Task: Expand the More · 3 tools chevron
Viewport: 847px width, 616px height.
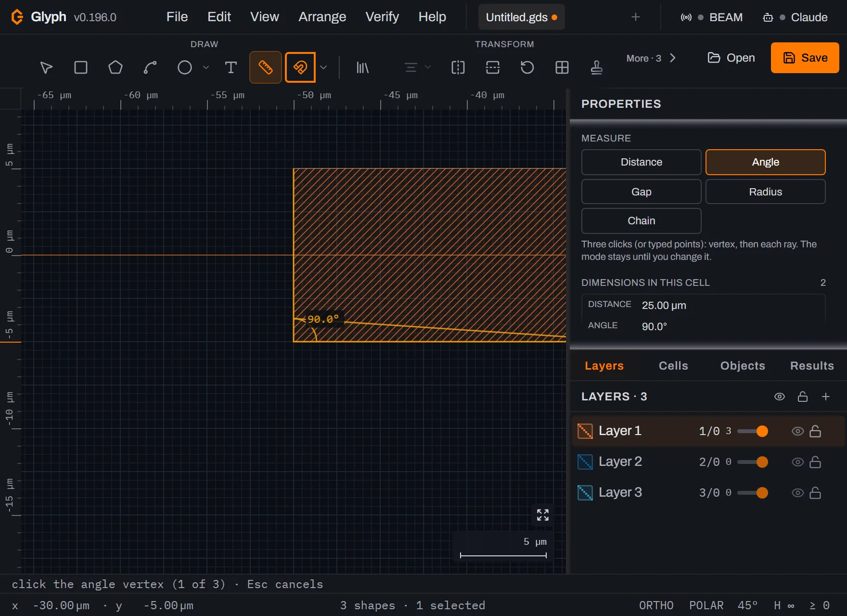Action: (673, 58)
